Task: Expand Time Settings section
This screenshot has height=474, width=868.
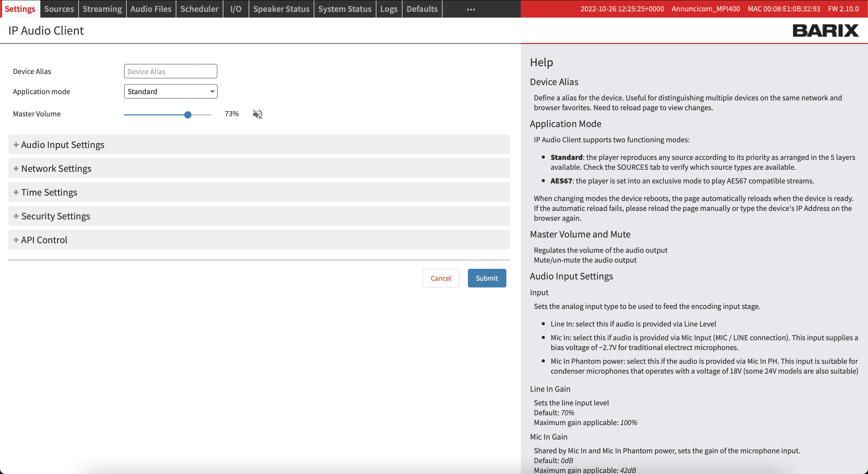Action: [x=259, y=192]
